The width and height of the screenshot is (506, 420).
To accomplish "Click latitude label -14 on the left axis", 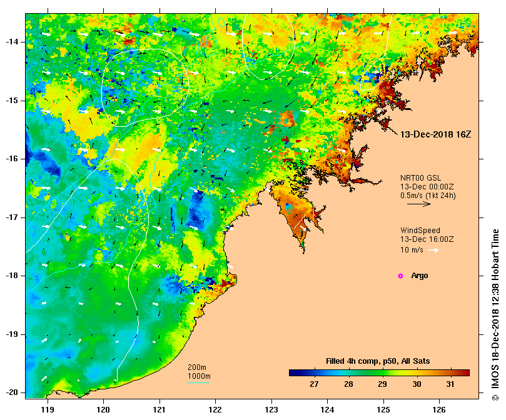I will coord(13,42).
